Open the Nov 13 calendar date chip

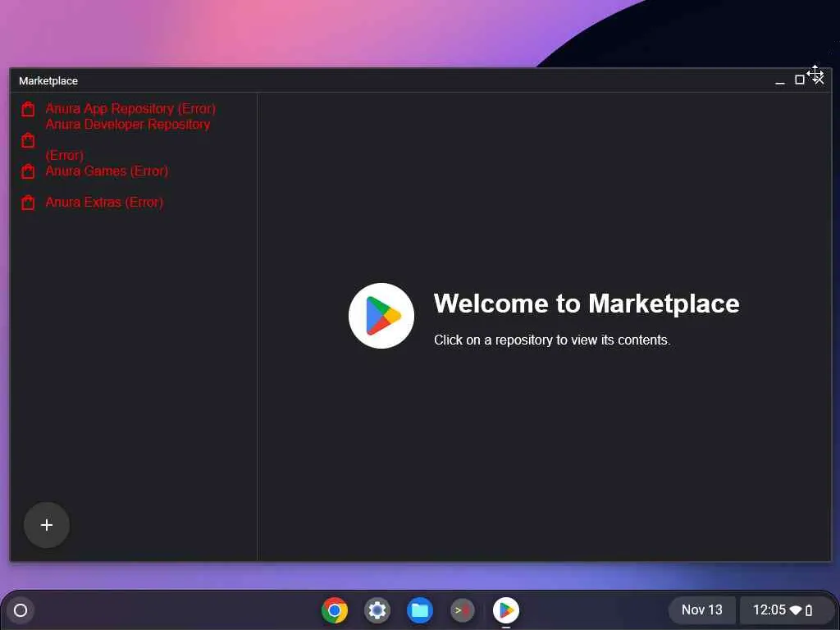[x=702, y=610]
